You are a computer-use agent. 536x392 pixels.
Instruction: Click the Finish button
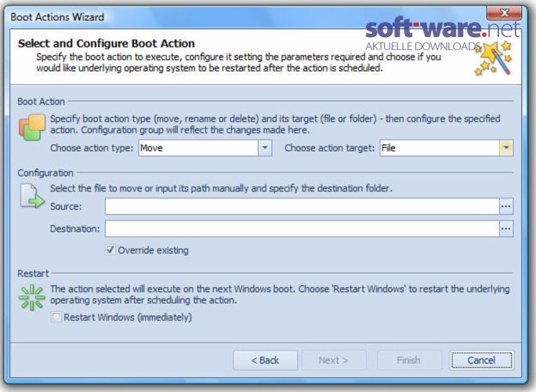(x=409, y=360)
